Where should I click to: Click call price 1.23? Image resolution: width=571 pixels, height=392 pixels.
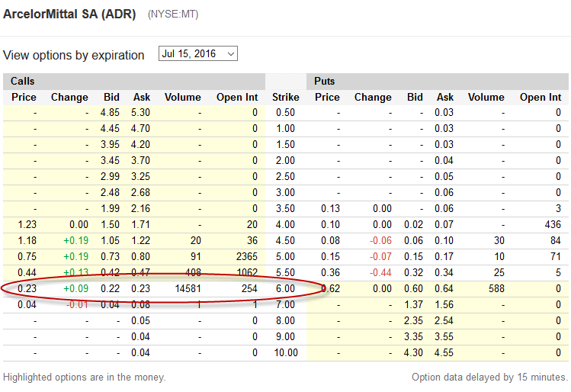click(x=27, y=225)
